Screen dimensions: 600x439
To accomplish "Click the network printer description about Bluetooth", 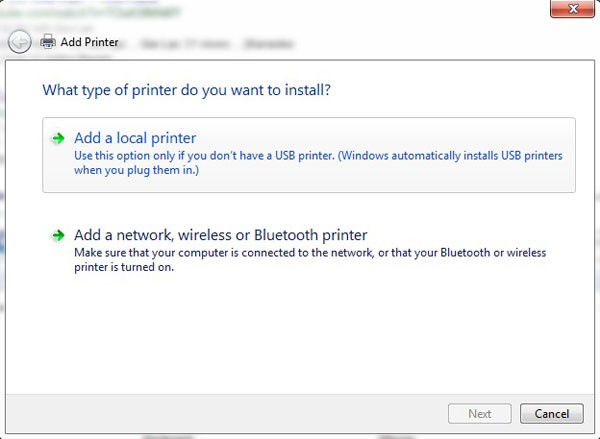I will [310, 253].
